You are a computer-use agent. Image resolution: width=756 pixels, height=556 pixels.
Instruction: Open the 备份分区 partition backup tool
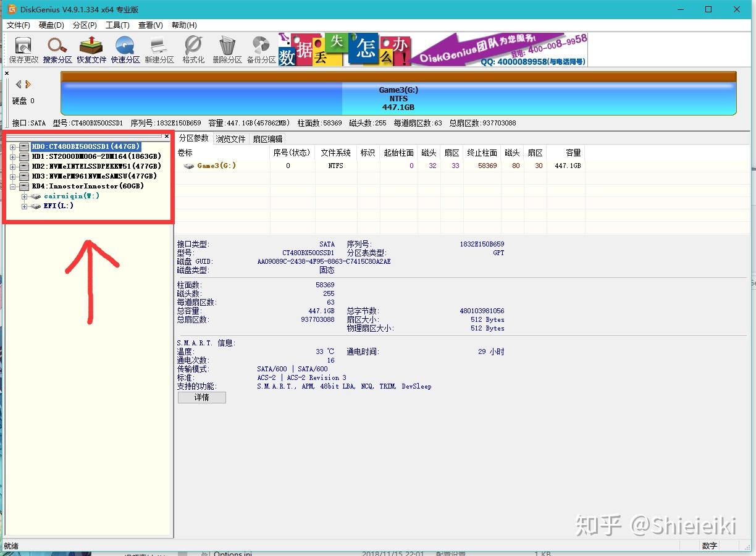tap(260, 49)
